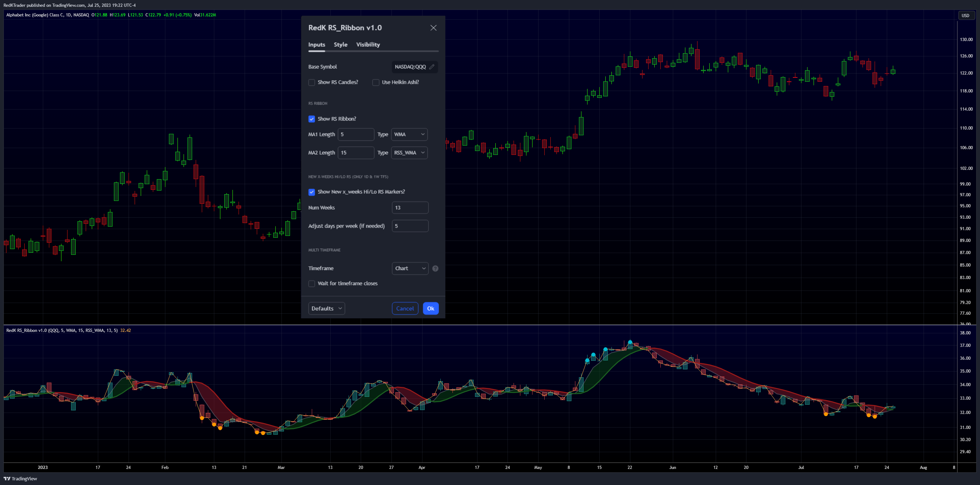Click the RedK RS_Ribbon v1.0 indicator legend
Screen dimensions: 980x485
point(62,330)
